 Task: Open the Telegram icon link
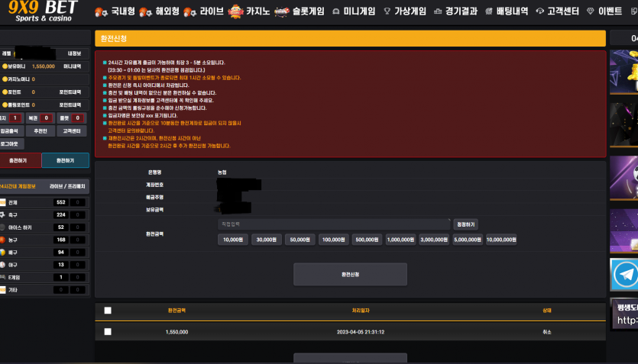click(x=625, y=273)
